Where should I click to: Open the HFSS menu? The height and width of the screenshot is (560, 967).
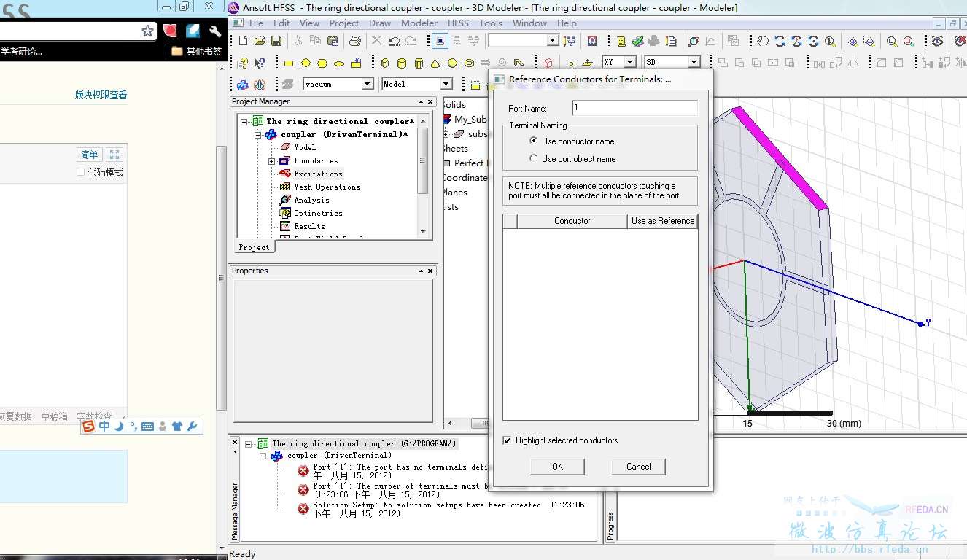pos(459,23)
